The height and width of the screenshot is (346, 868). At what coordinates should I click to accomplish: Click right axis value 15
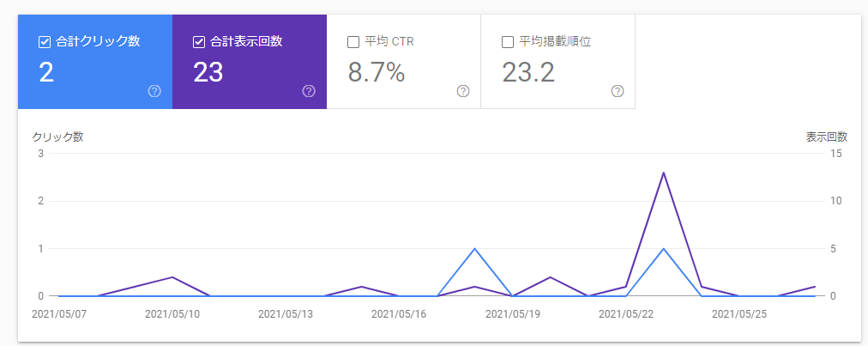coord(836,153)
